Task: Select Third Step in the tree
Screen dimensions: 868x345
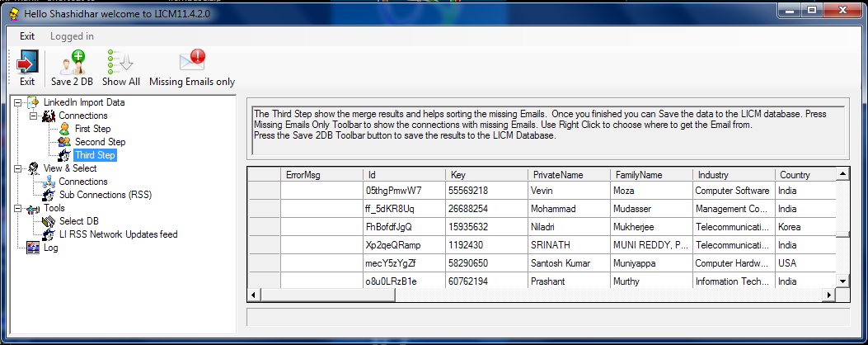Action: point(96,155)
